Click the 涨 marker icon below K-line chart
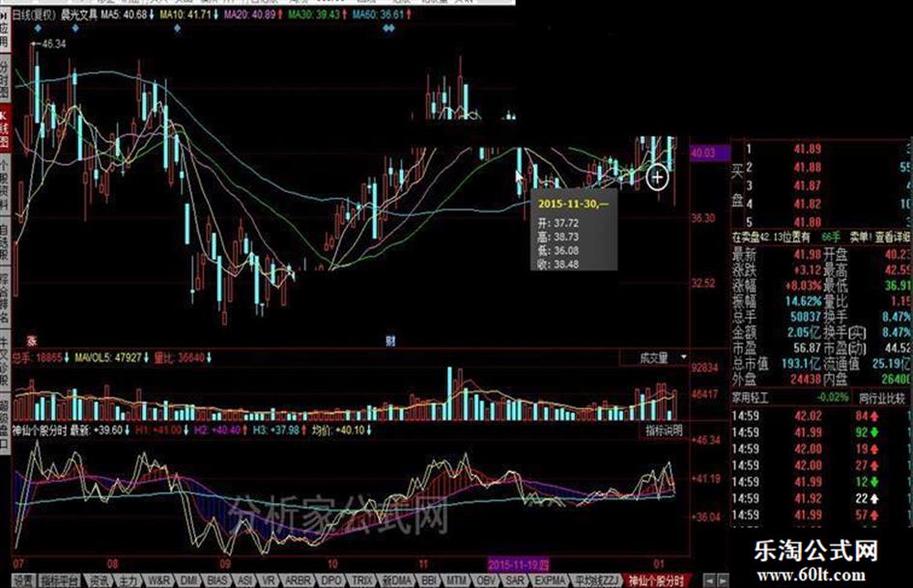This screenshot has height=588, width=913. click(32, 341)
